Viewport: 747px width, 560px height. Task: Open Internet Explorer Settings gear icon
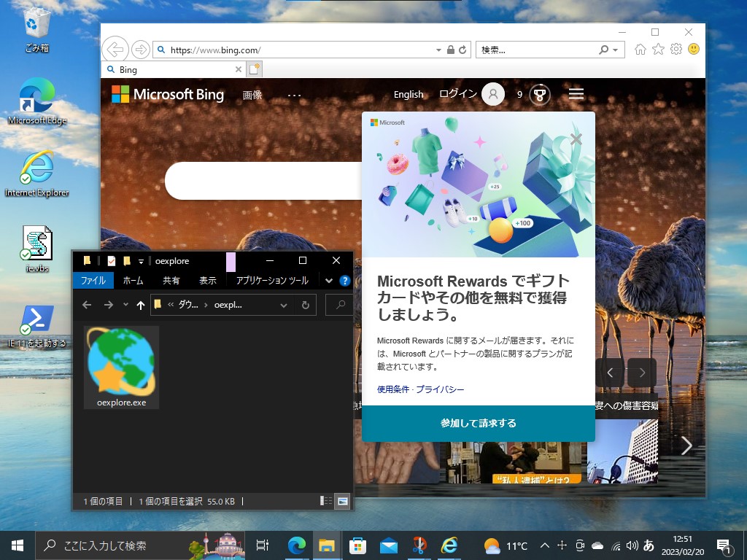(x=677, y=49)
